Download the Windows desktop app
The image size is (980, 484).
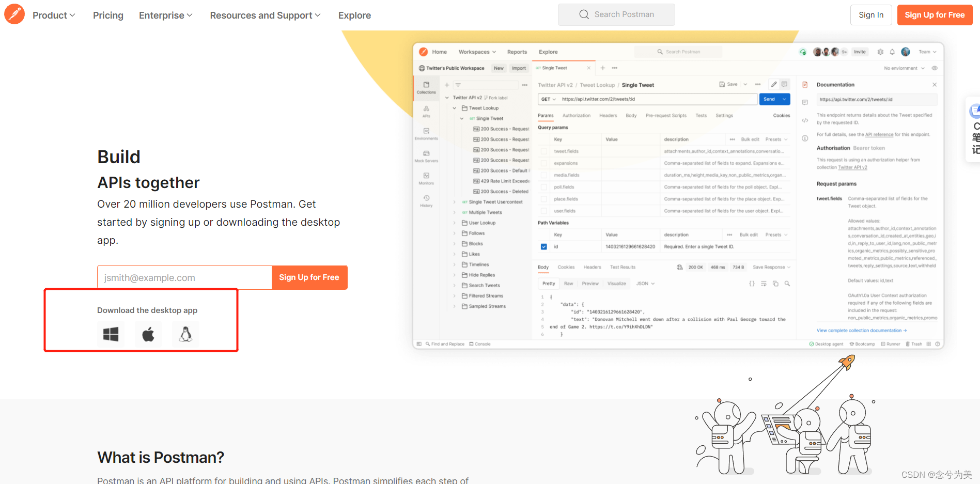[111, 334]
